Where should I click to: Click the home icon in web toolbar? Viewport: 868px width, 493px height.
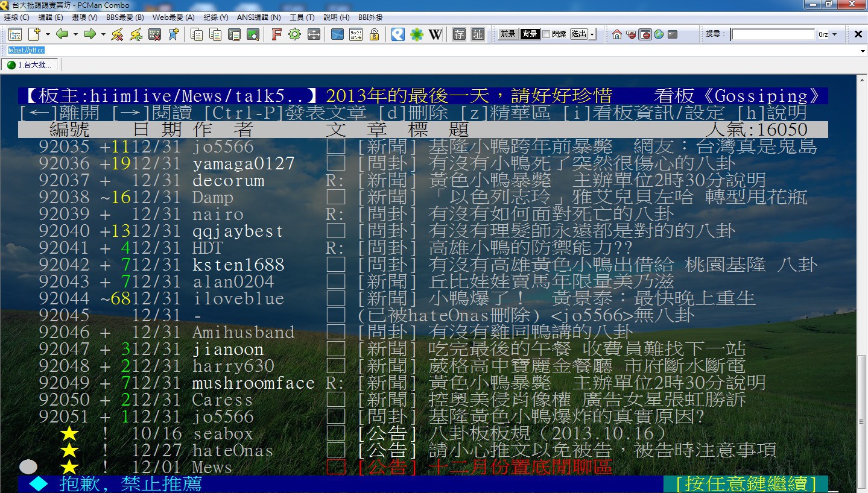pyautogui.click(x=616, y=34)
